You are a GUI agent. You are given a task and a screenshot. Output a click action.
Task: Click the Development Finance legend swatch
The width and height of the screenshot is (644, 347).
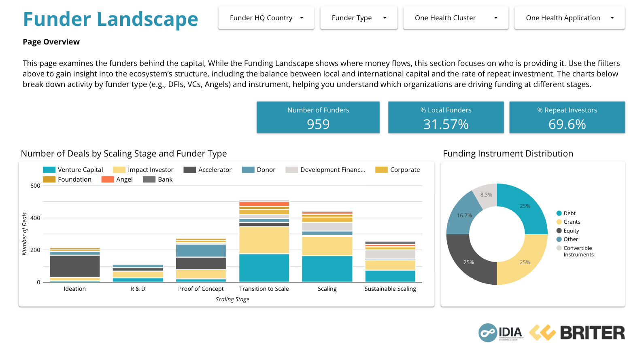[292, 170]
